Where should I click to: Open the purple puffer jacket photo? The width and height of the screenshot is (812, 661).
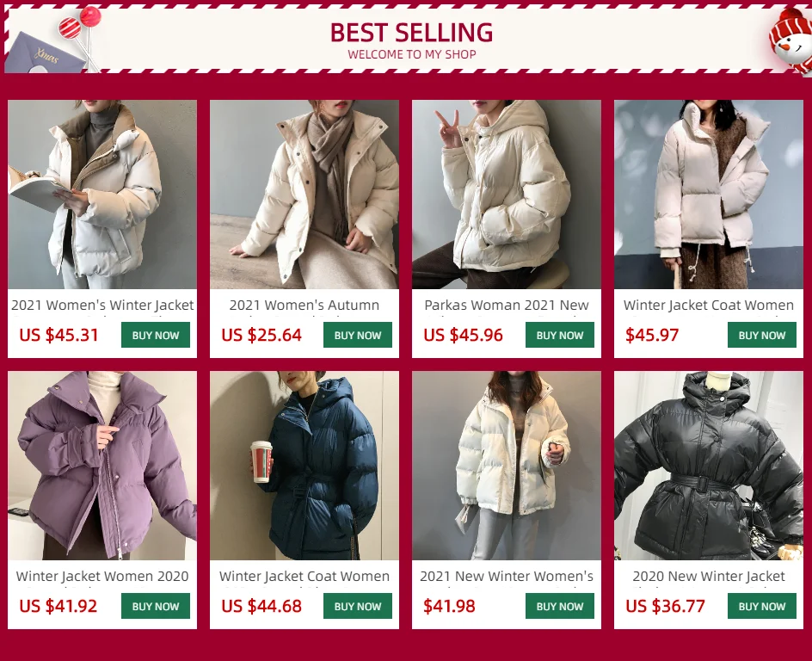pos(102,465)
